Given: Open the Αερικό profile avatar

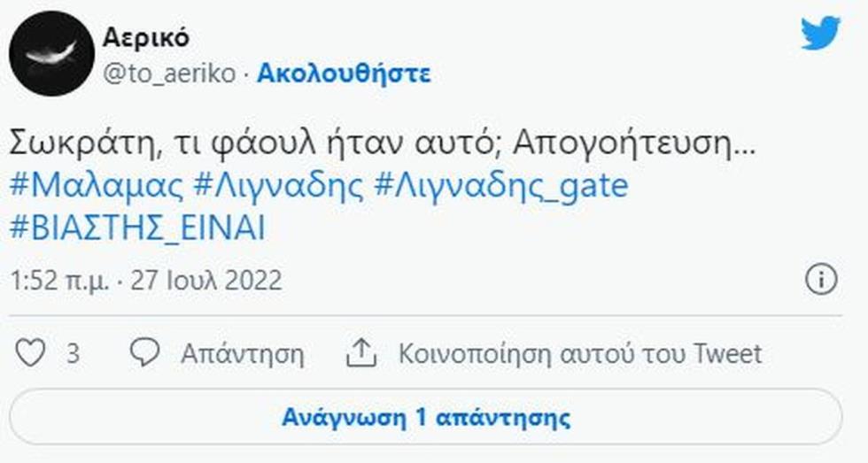Looking at the screenshot, I should click(x=51, y=54).
